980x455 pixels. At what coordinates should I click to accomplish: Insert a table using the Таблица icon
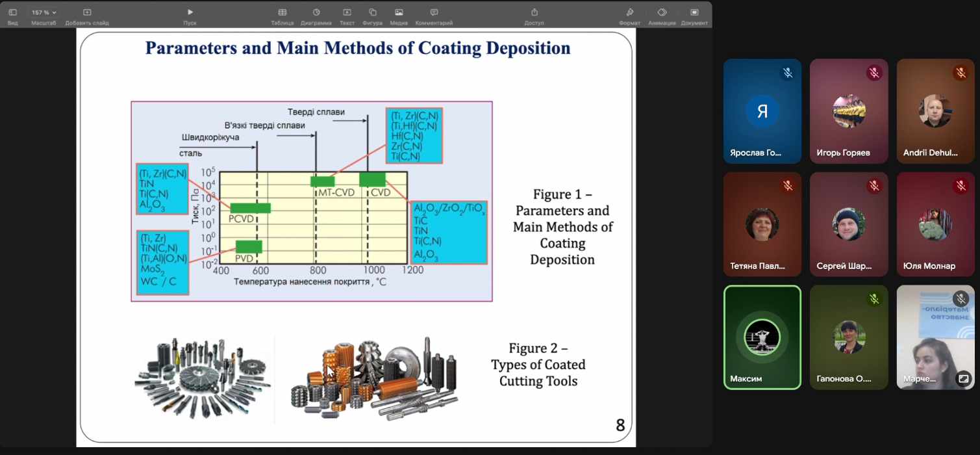[283, 12]
